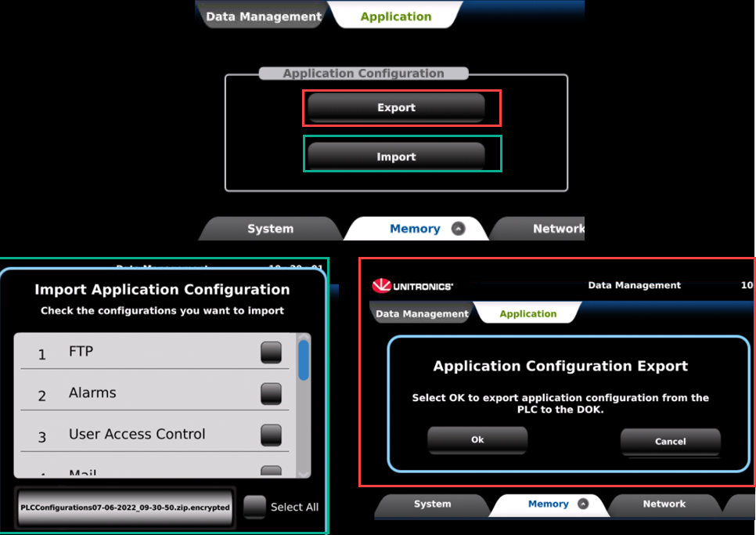The height and width of the screenshot is (535, 756).
Task: Check the FTP configuration checkbox
Action: tap(271, 352)
